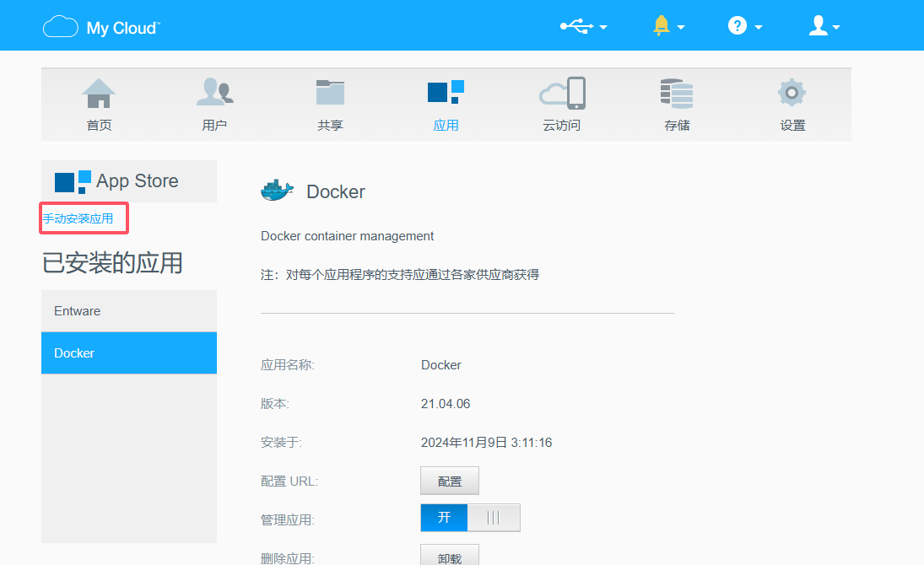The image size is (924, 565).
Task: Open the user account icon menu
Action: pos(818,26)
